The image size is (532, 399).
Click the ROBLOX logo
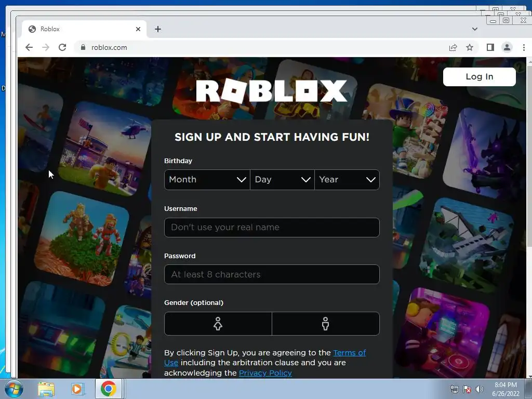click(x=272, y=91)
